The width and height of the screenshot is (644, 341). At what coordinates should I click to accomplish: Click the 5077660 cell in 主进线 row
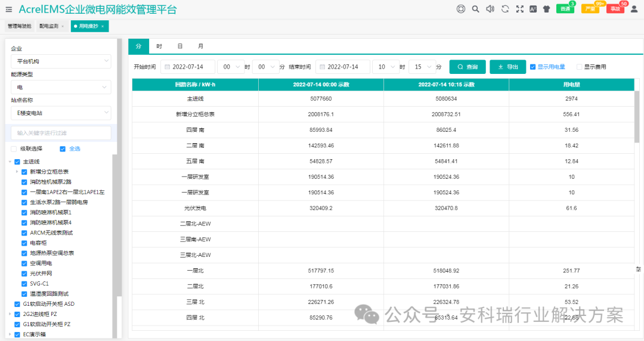pos(321,98)
